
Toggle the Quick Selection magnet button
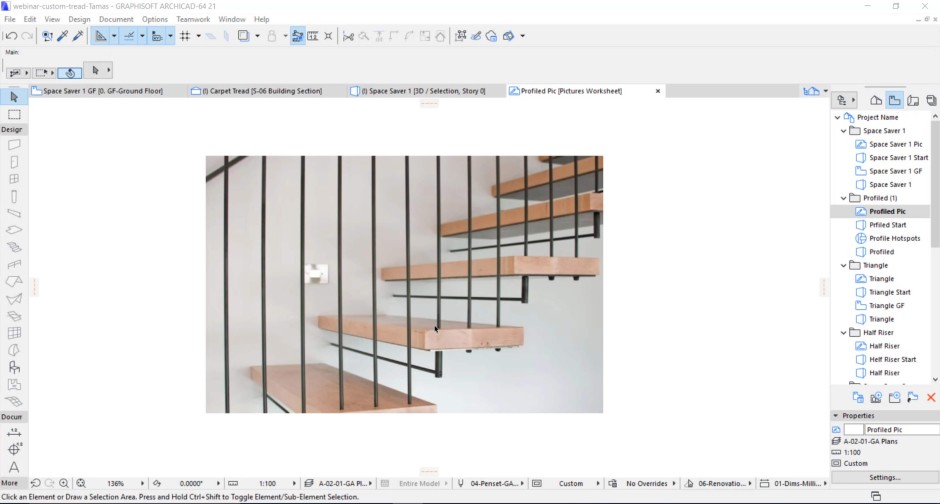coord(70,73)
